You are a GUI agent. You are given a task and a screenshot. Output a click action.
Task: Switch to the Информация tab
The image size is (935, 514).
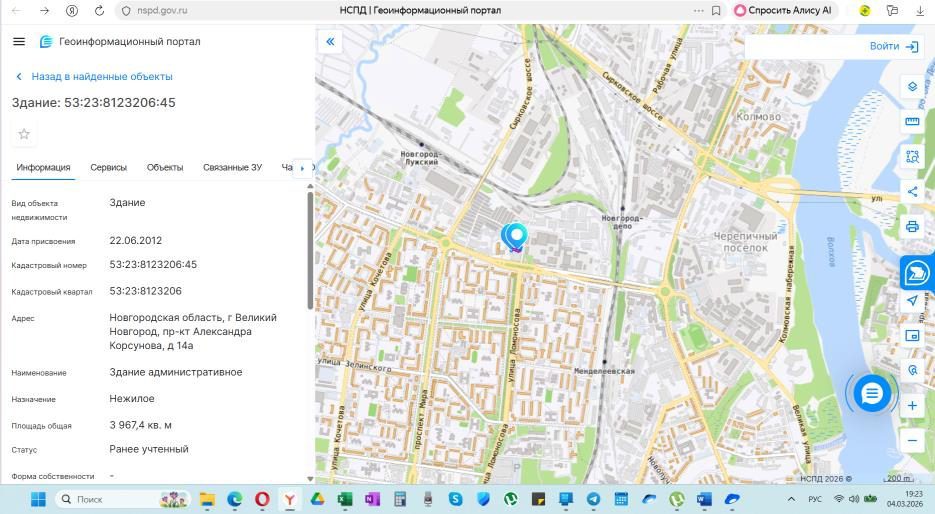tap(43, 168)
